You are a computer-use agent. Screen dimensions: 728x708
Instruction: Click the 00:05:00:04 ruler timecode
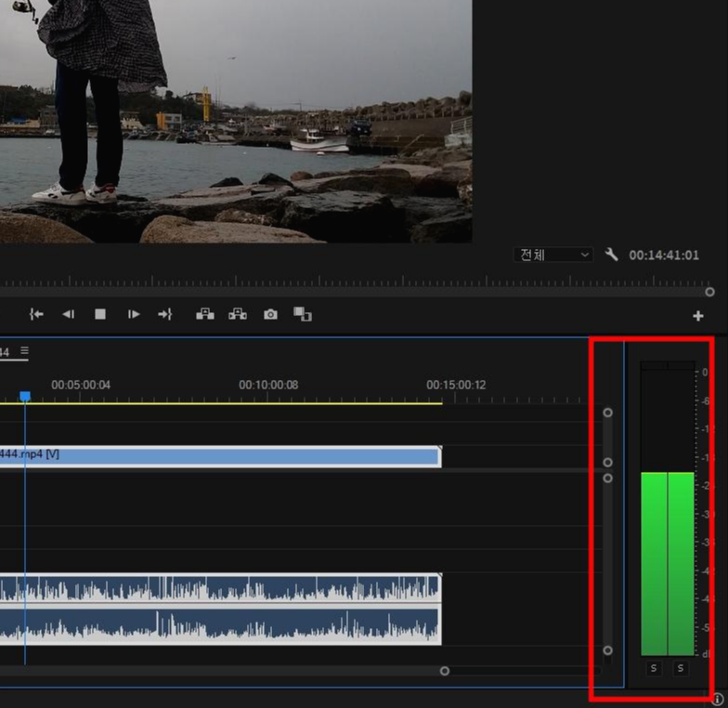pos(81,385)
